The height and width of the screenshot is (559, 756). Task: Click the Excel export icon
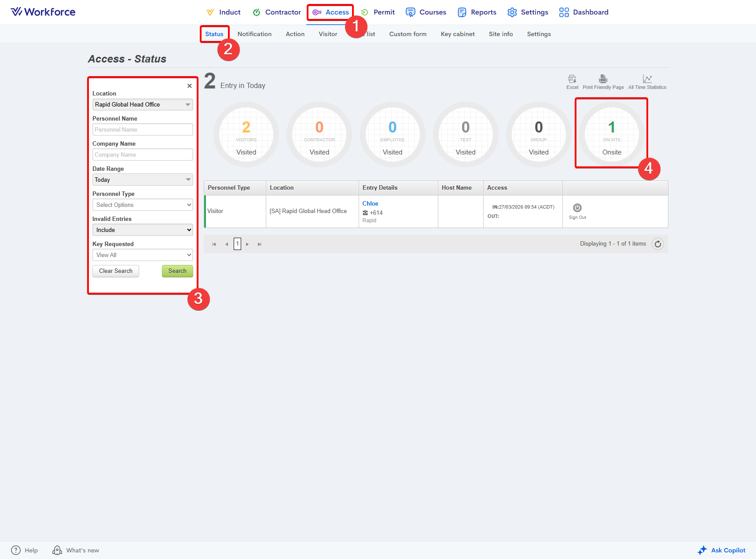tap(572, 79)
